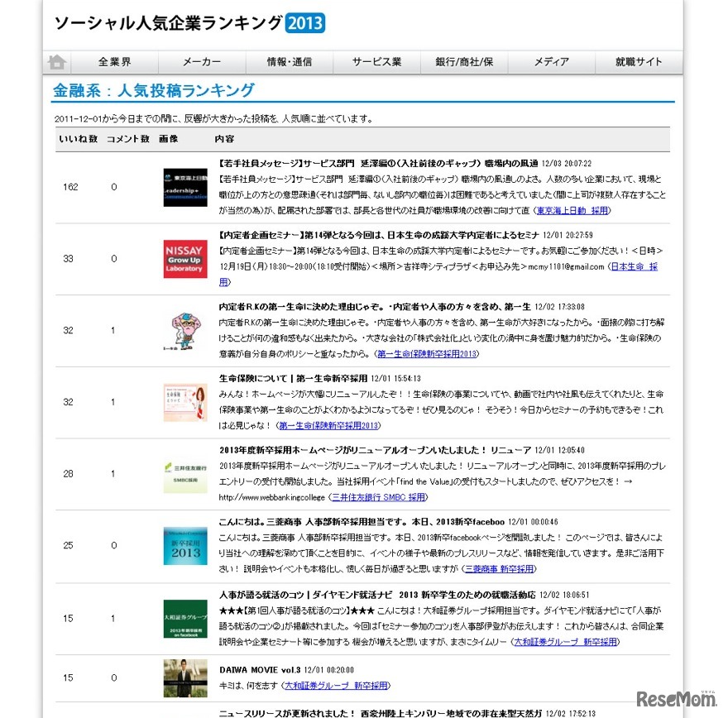Open the 銀行/商社/保 tab
The width and height of the screenshot is (728, 718).
[464, 62]
